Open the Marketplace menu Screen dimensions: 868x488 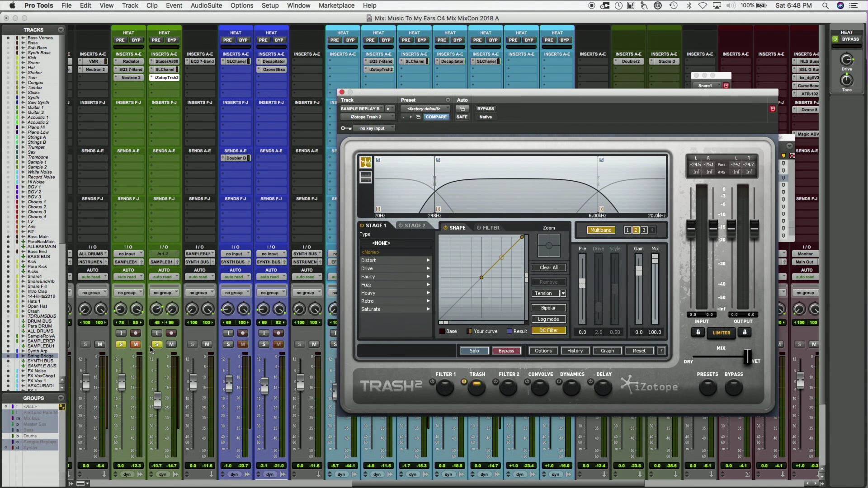336,5
